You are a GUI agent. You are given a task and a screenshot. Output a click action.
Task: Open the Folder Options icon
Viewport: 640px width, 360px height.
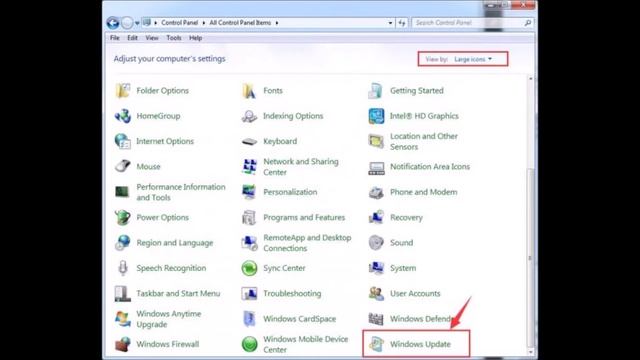click(x=122, y=91)
